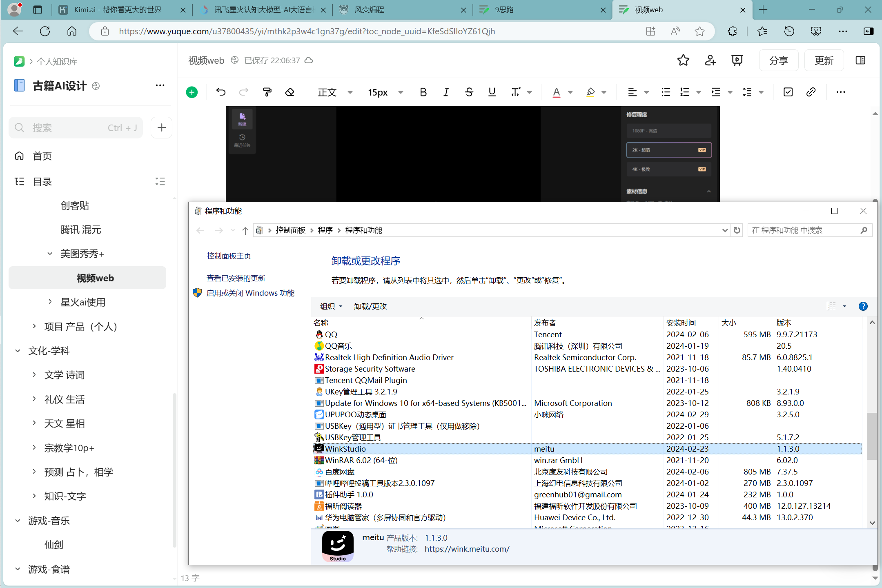Open the font color dropdown arrow

click(x=570, y=92)
